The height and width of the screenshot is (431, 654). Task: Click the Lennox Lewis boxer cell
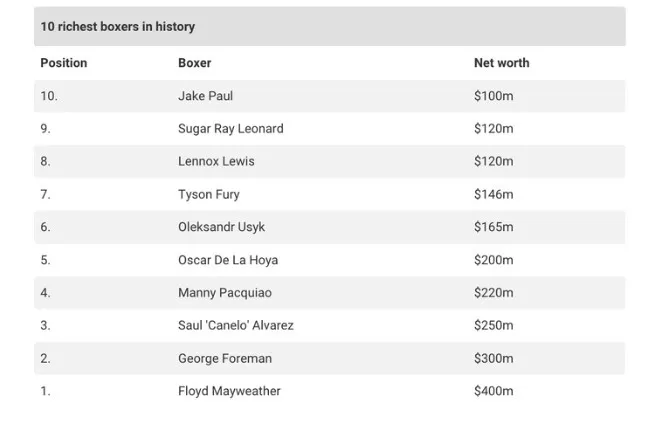click(216, 161)
